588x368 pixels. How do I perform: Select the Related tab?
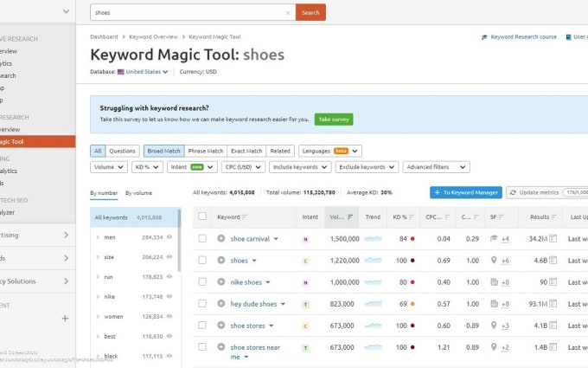coord(280,151)
